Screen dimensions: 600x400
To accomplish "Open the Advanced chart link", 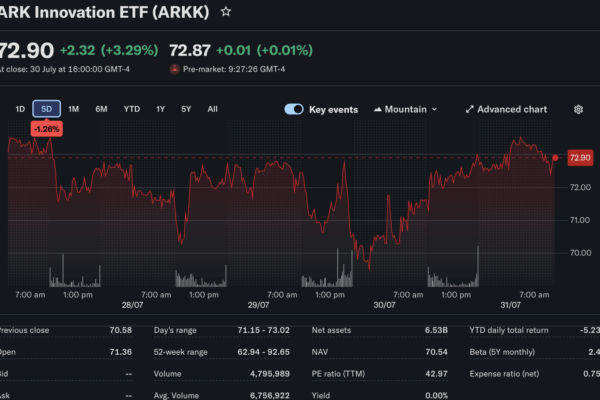I will [506, 109].
